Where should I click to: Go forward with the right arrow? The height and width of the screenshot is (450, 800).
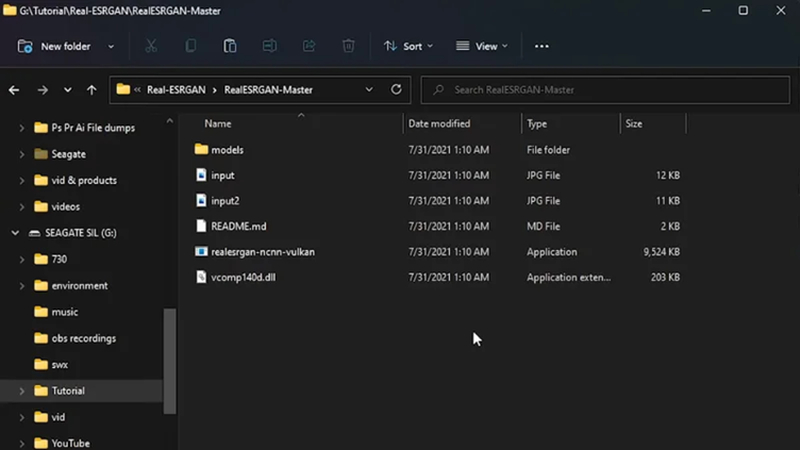point(42,90)
